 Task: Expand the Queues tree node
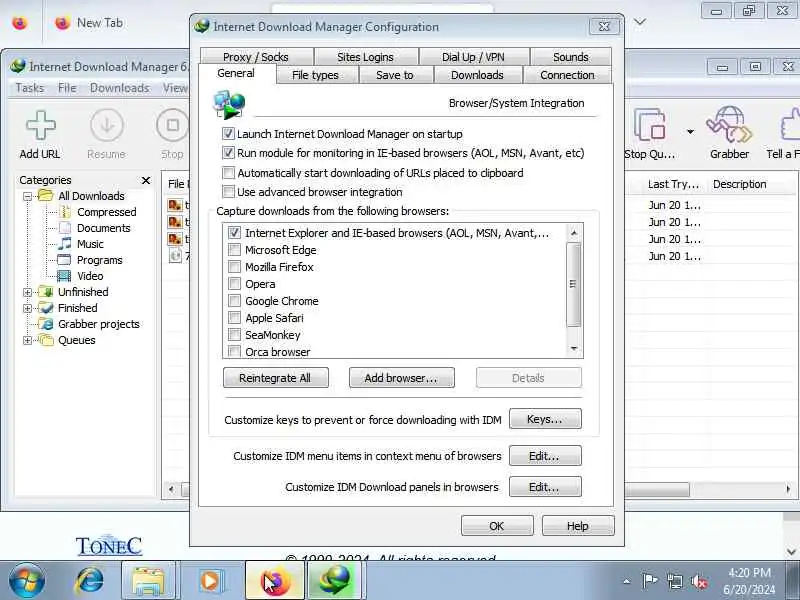28,340
